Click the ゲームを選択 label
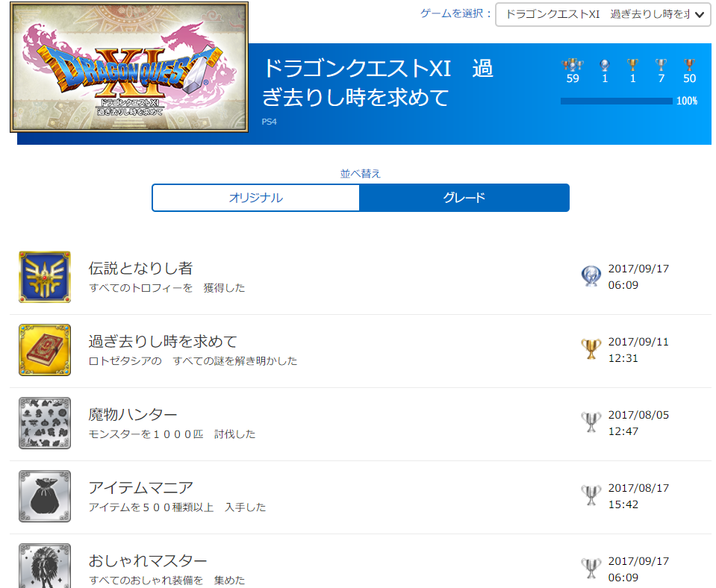 click(x=455, y=13)
